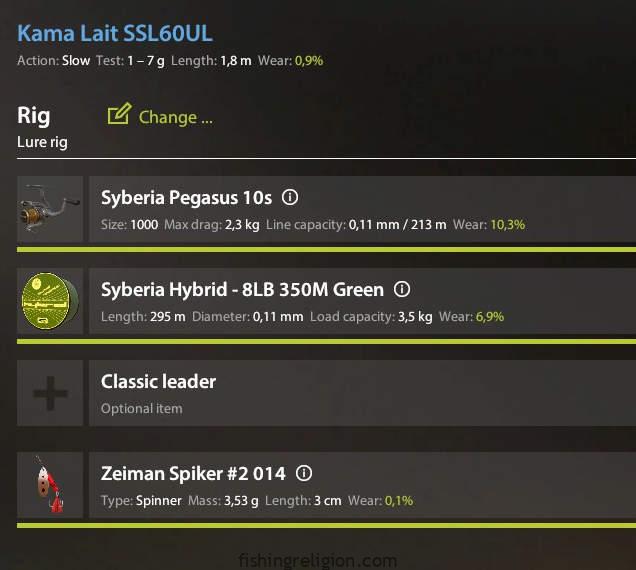Click the Lure rig type label
Image resolution: width=636 pixels, height=570 pixels.
(x=42, y=142)
